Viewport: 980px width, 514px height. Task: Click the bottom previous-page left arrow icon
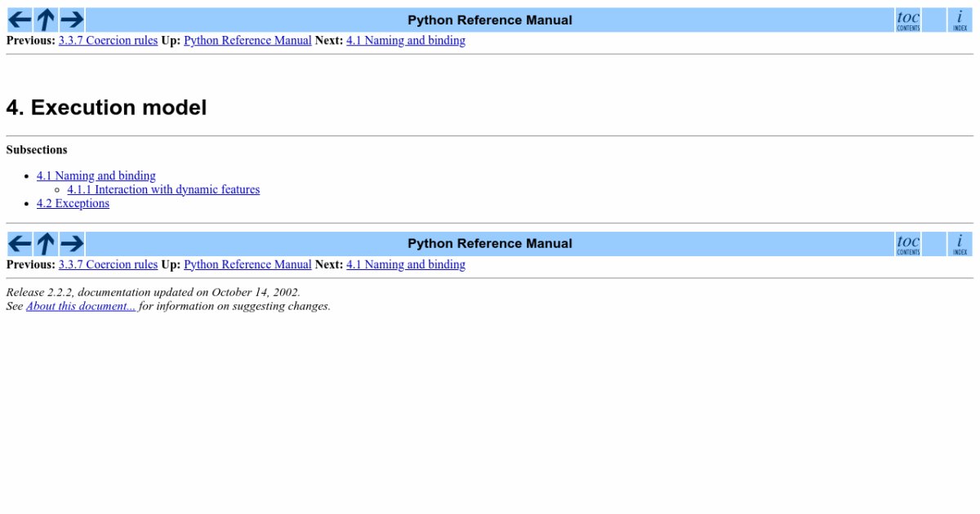(x=20, y=244)
